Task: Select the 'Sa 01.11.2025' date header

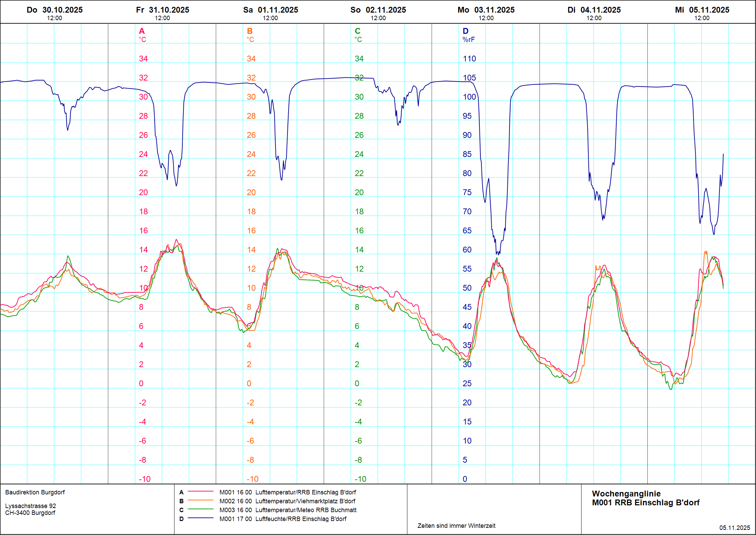Action: (x=270, y=10)
